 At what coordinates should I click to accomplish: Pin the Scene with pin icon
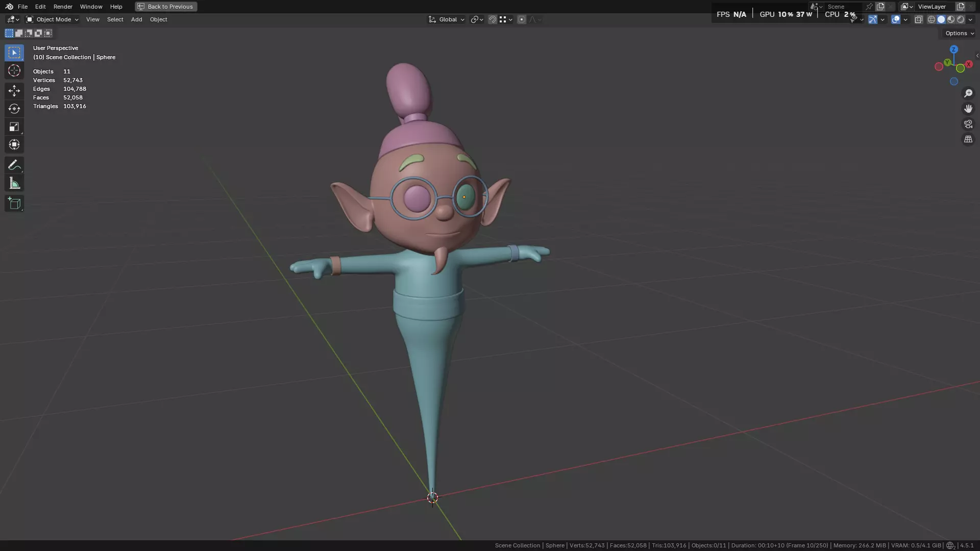pyautogui.click(x=869, y=7)
